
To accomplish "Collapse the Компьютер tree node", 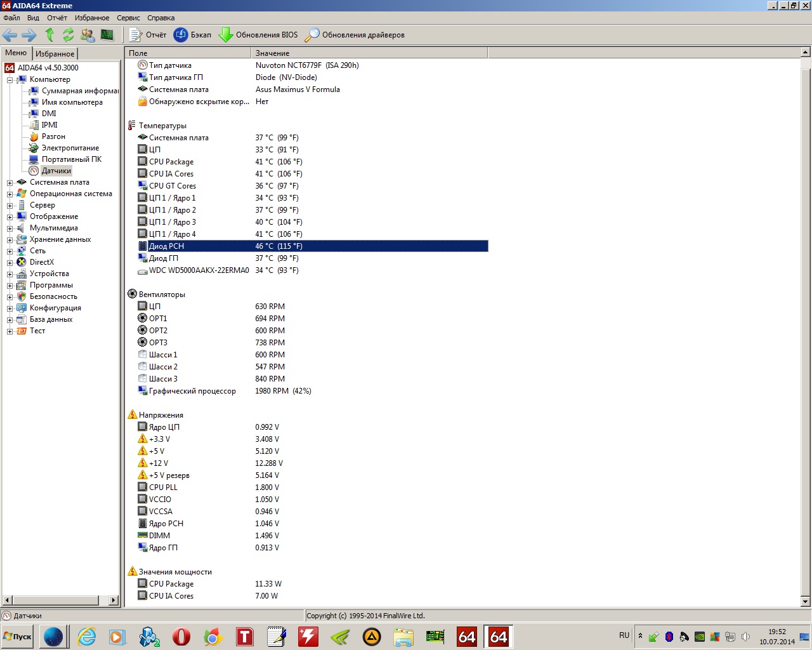I will pos(10,80).
